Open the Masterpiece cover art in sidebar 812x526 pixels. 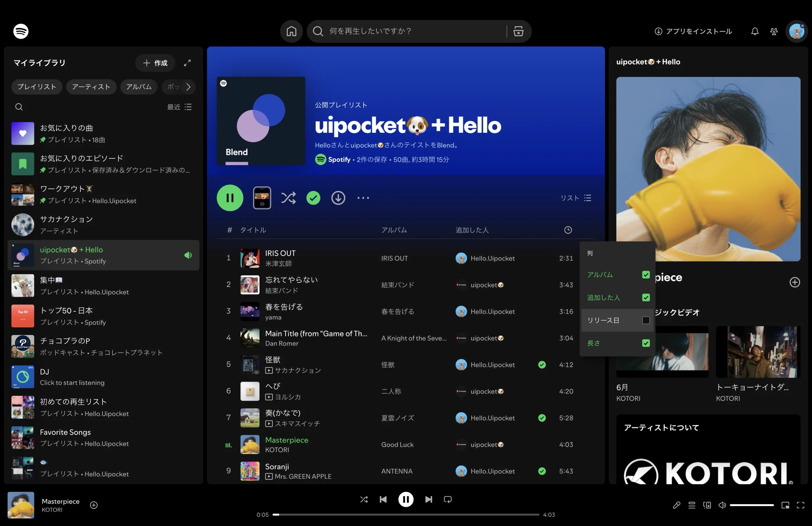(x=708, y=169)
